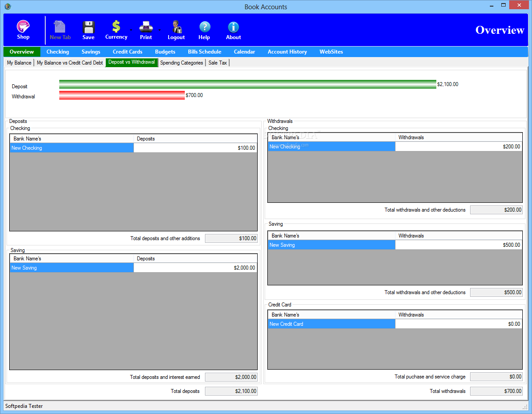Click the $500.00 withdrawal cell

(x=459, y=245)
